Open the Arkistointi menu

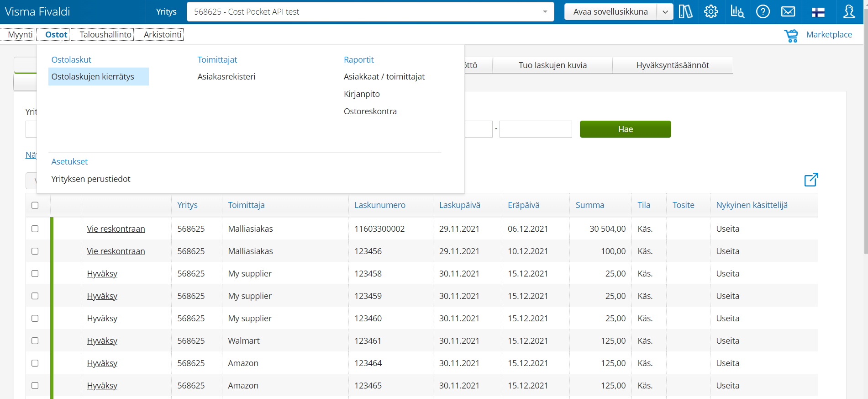point(163,34)
